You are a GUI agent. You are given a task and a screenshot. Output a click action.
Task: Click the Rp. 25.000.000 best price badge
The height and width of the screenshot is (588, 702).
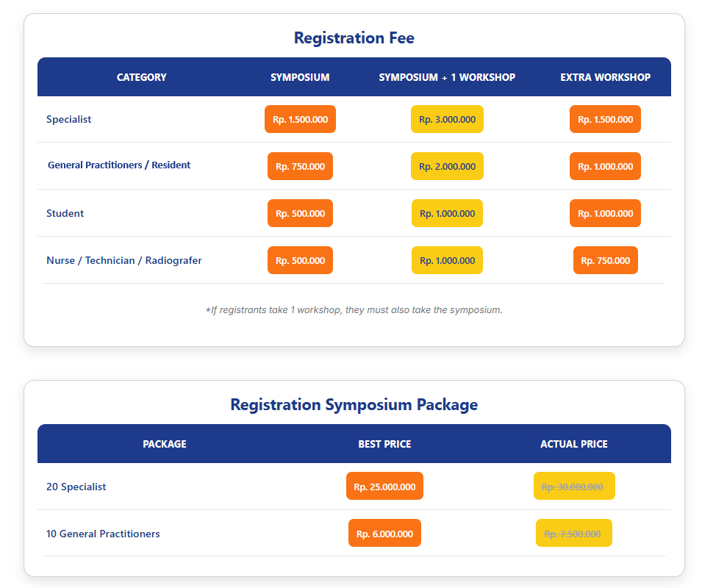pos(384,486)
